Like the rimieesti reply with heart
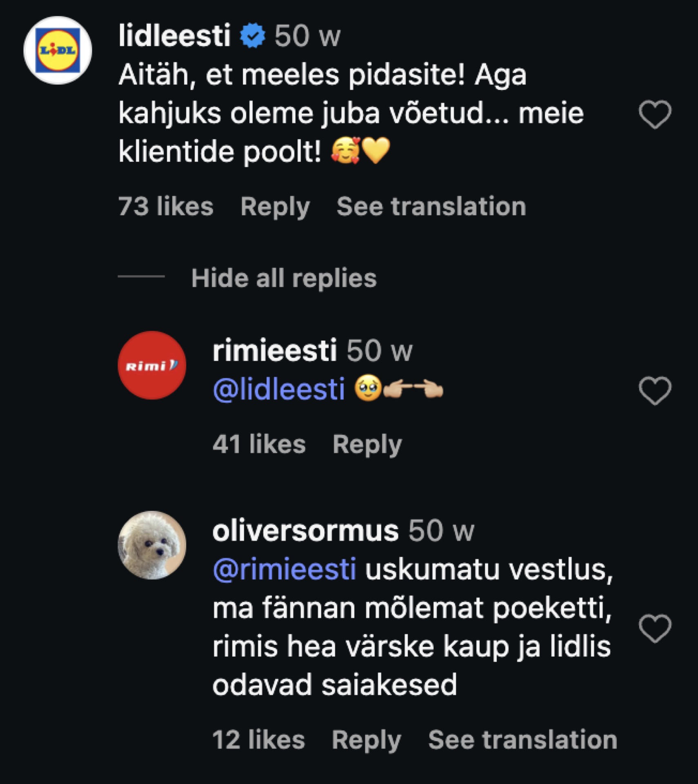The image size is (698, 784). pos(655,391)
